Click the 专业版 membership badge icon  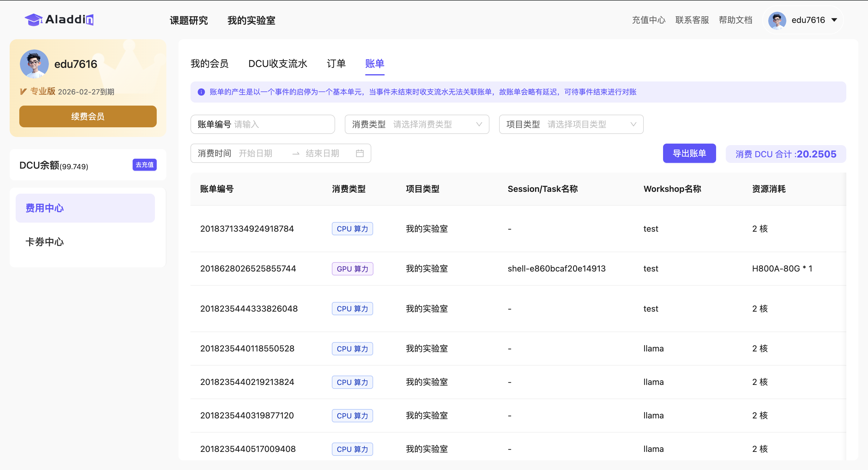point(23,92)
